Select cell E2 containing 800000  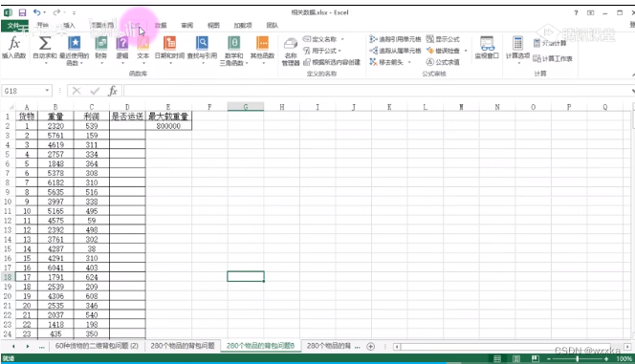(x=168, y=126)
